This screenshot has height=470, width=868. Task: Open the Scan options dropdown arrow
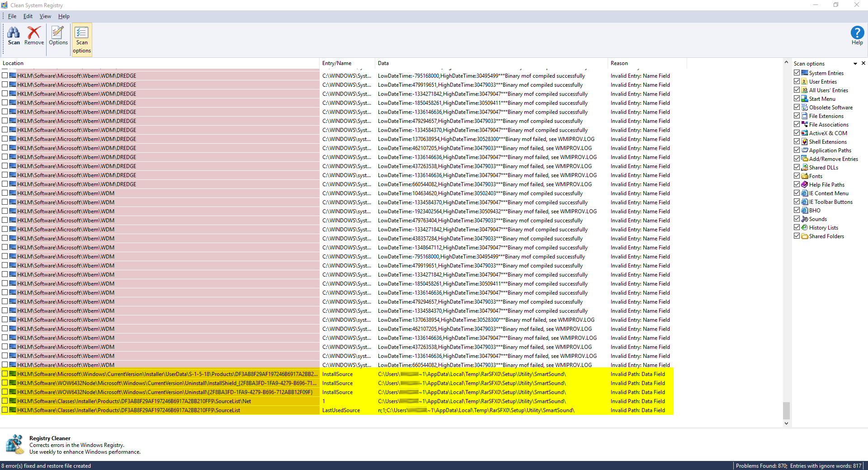(856, 63)
